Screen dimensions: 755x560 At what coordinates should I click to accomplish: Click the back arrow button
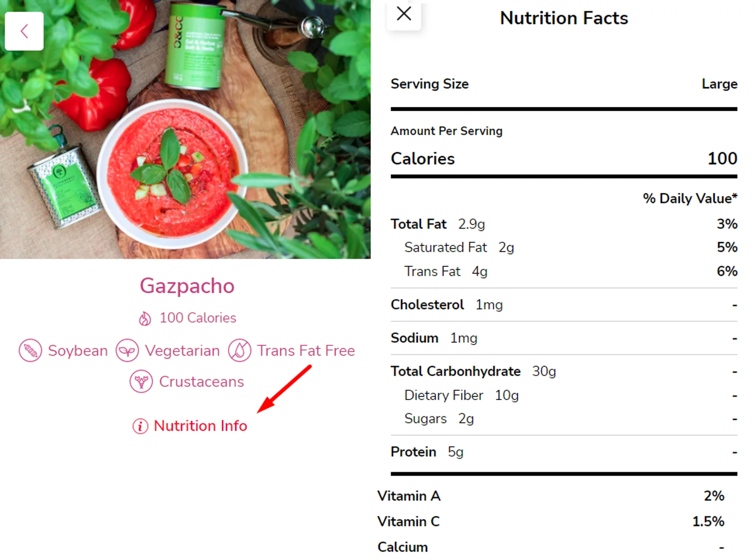pyautogui.click(x=24, y=31)
